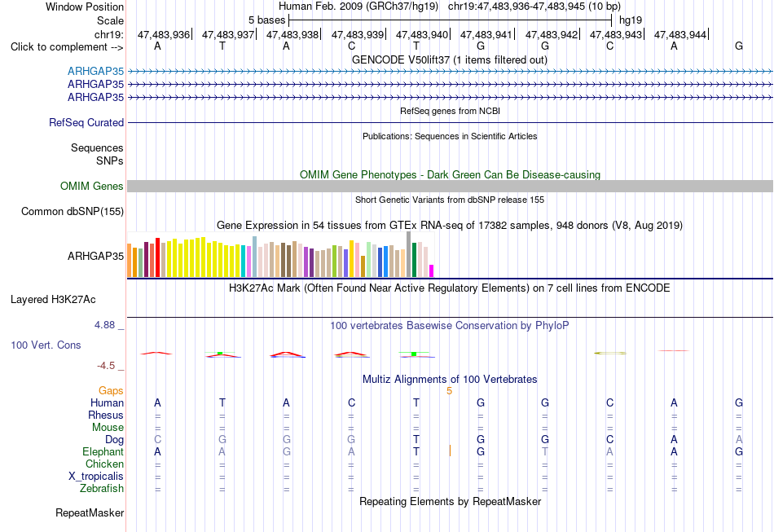Click the 'SNPs' subtrack label
The width and height of the screenshot is (774, 532).
110,160
